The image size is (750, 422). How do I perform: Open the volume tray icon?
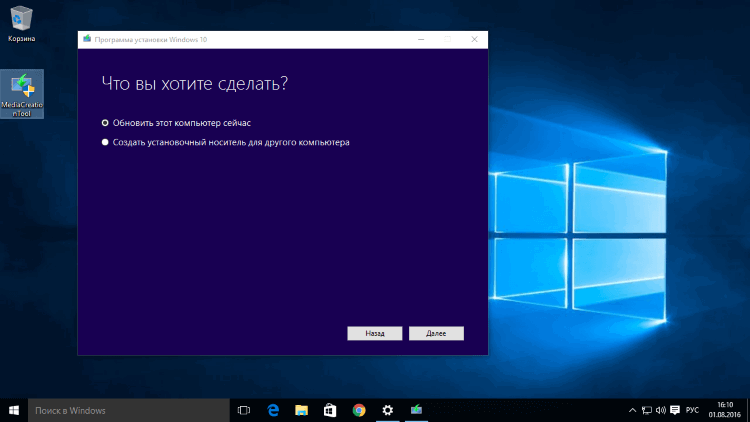tap(661, 411)
